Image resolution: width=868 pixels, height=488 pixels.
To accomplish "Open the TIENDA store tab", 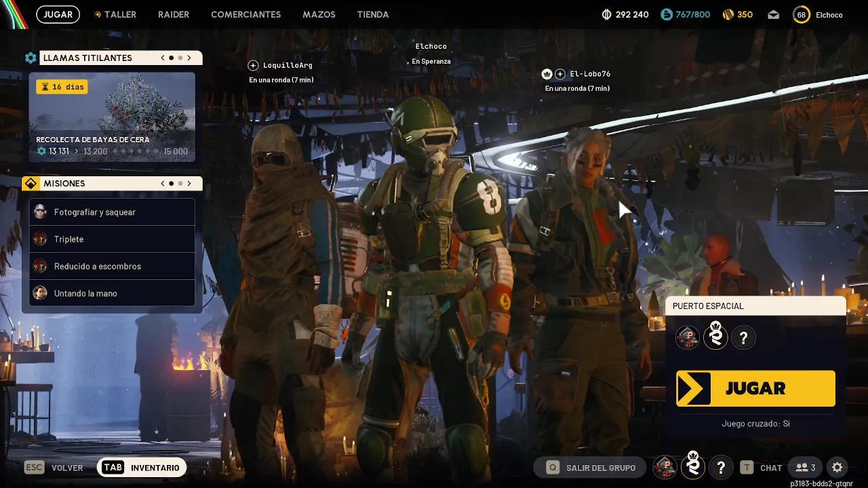I will tap(373, 14).
